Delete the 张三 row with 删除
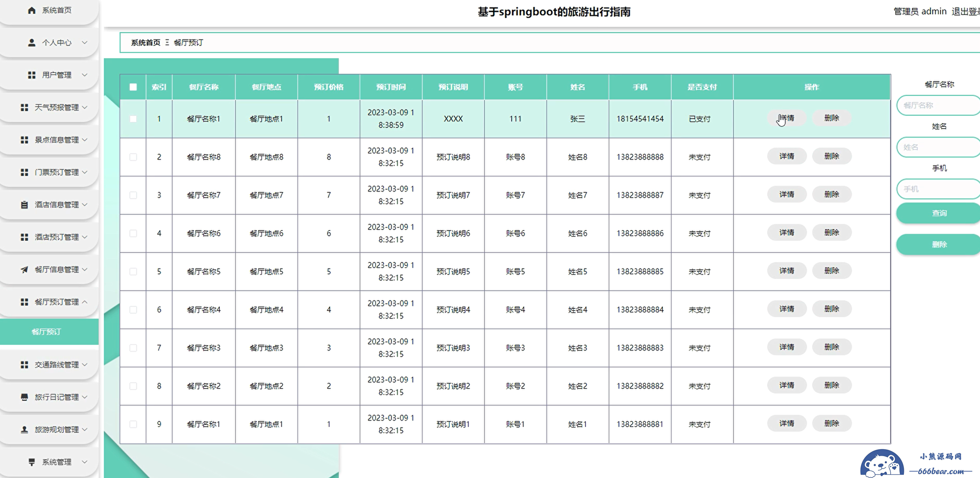The width and height of the screenshot is (980, 478). pyautogui.click(x=832, y=118)
